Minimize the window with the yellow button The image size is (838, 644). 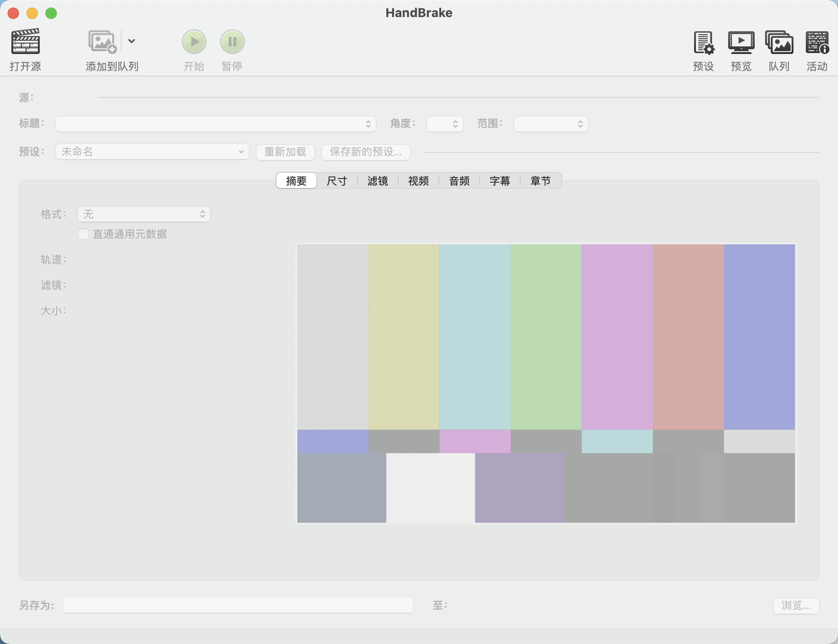click(x=32, y=13)
